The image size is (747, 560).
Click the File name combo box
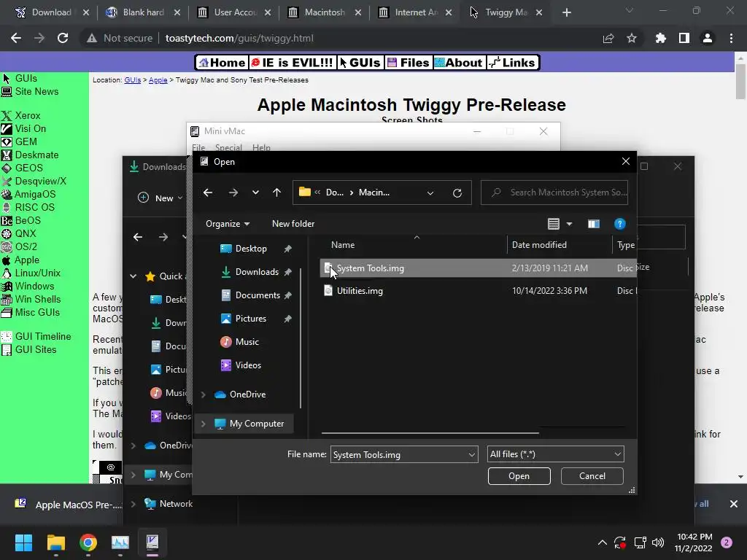click(404, 455)
